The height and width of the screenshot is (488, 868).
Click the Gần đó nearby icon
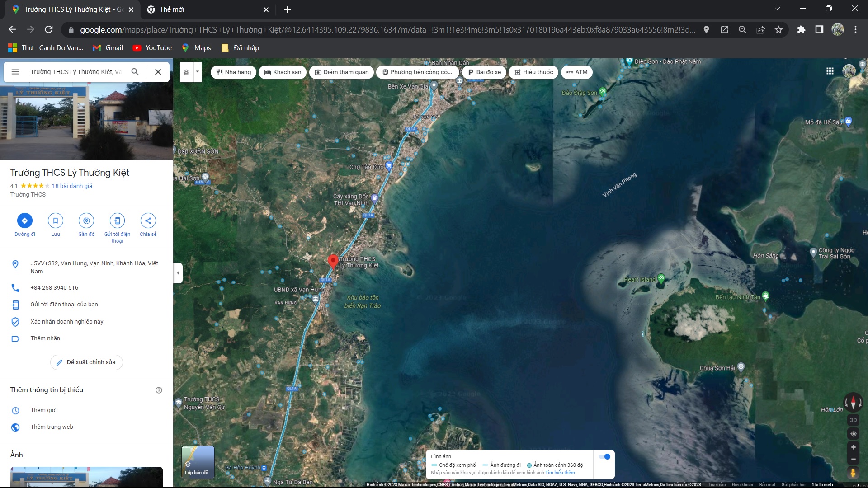86,221
